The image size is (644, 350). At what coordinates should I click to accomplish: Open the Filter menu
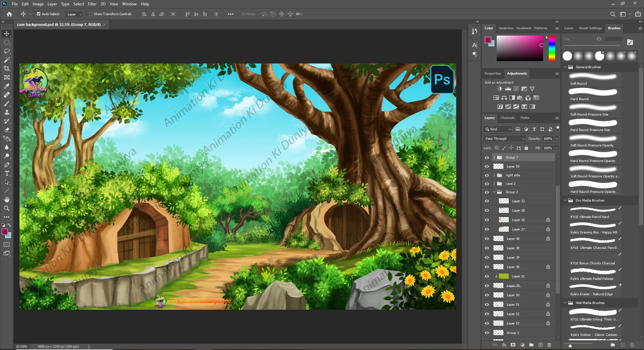92,4
